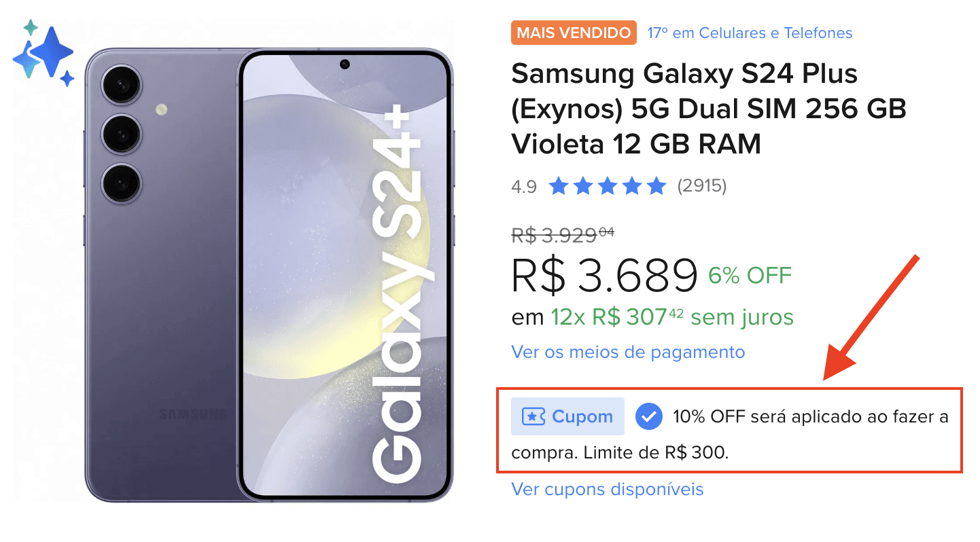
Task: Click the fifth blue rating star
Action: (657, 186)
